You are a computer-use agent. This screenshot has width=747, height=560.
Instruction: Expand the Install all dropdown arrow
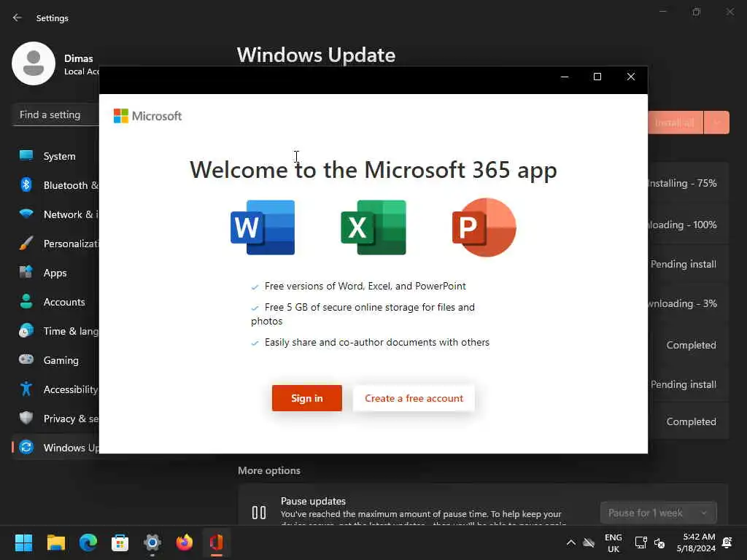pyautogui.click(x=716, y=122)
